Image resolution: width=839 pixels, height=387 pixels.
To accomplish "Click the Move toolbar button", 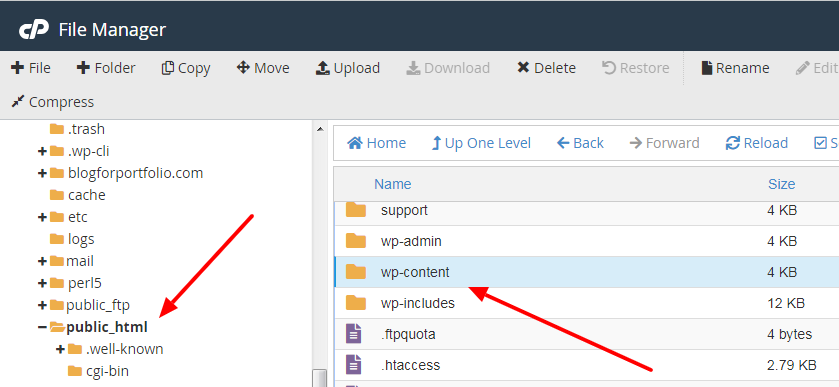I will pos(263,68).
